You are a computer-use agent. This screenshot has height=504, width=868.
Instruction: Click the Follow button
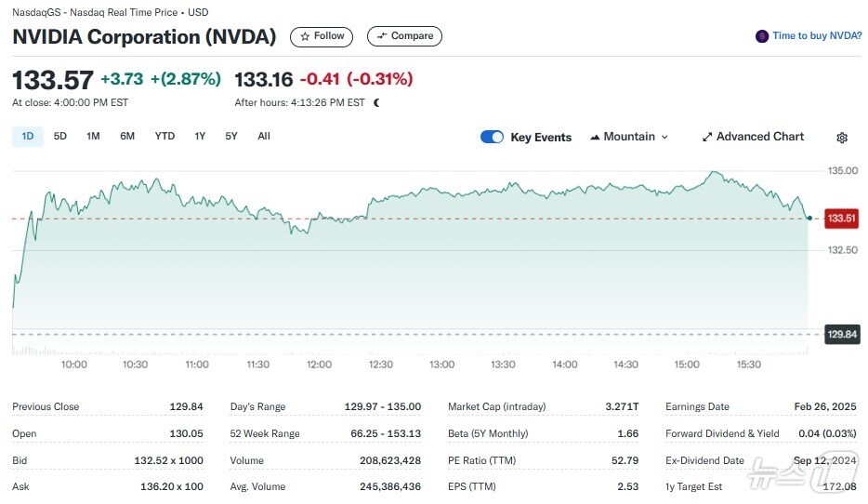322,36
